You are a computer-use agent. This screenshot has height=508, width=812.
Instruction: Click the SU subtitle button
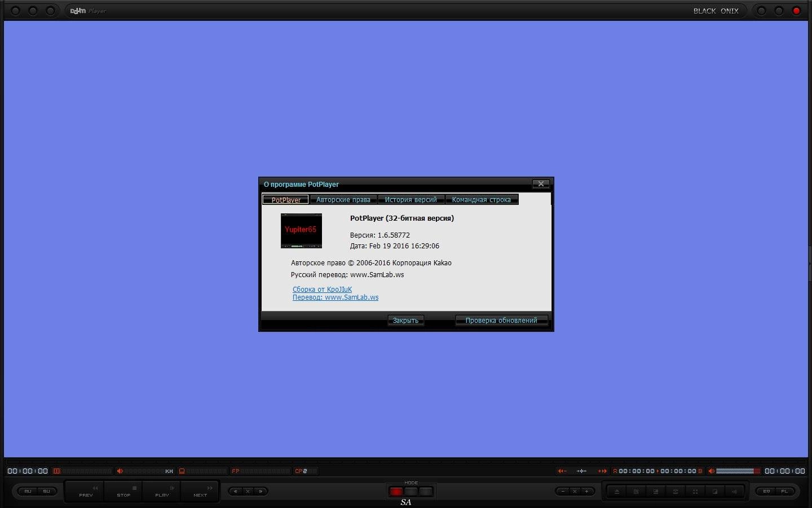(46, 491)
